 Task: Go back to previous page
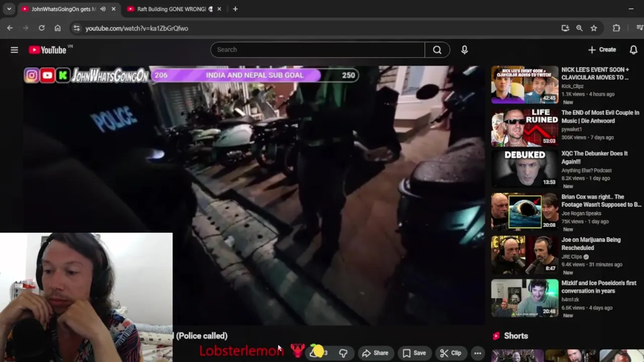pyautogui.click(x=10, y=28)
